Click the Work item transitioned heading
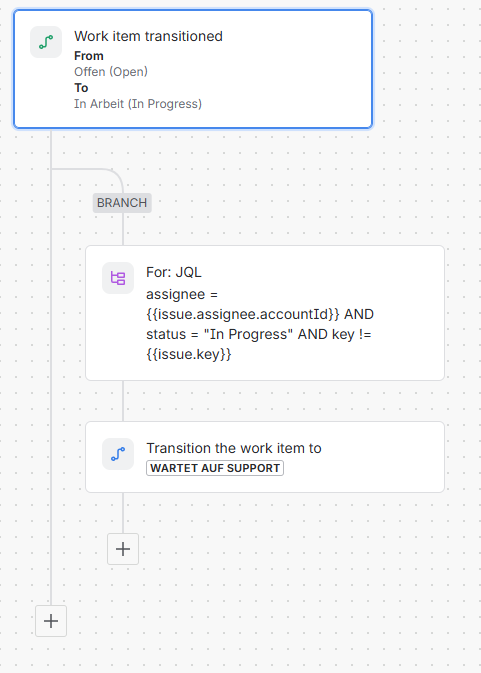The height and width of the screenshot is (673, 481). tap(148, 36)
